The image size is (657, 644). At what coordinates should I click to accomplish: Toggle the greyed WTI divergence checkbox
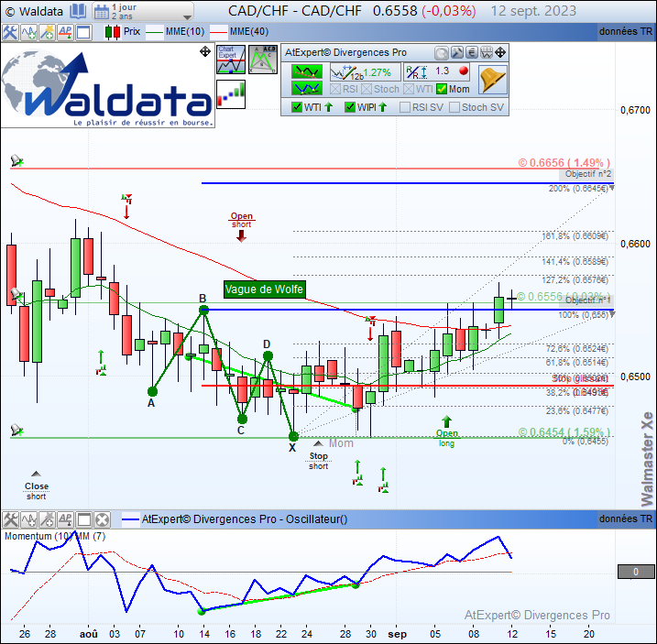coord(409,89)
